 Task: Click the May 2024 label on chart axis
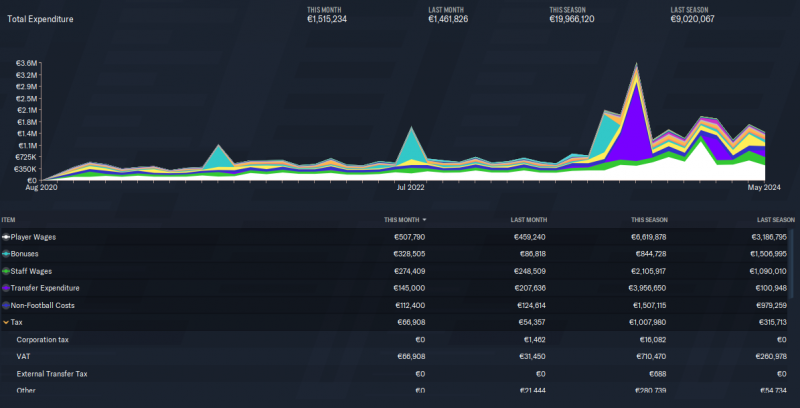point(764,186)
